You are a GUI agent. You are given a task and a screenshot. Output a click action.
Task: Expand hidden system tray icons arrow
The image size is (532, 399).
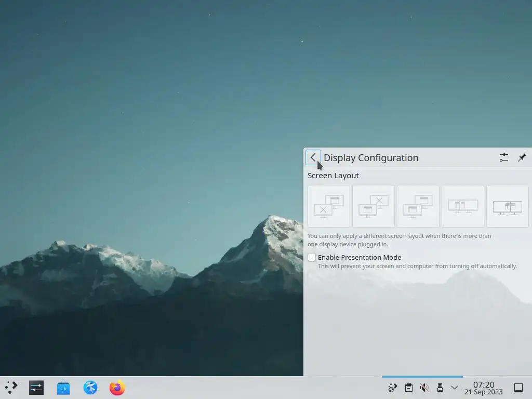click(x=455, y=388)
